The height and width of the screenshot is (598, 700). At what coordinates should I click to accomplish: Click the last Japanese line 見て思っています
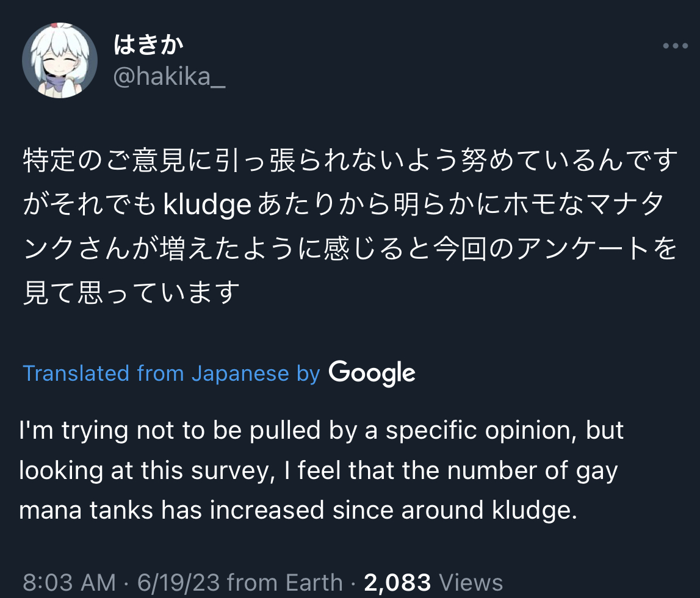(x=131, y=293)
